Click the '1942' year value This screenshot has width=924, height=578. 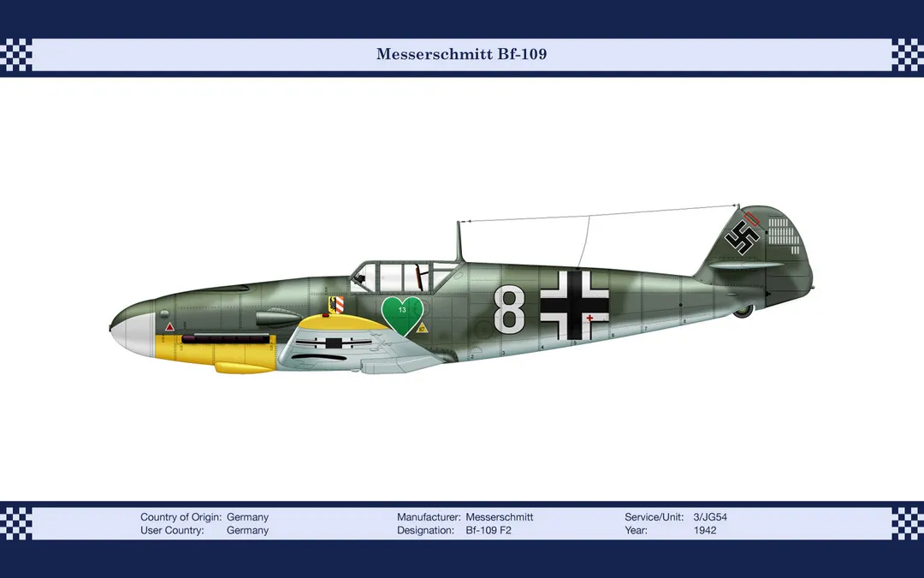pyautogui.click(x=705, y=530)
